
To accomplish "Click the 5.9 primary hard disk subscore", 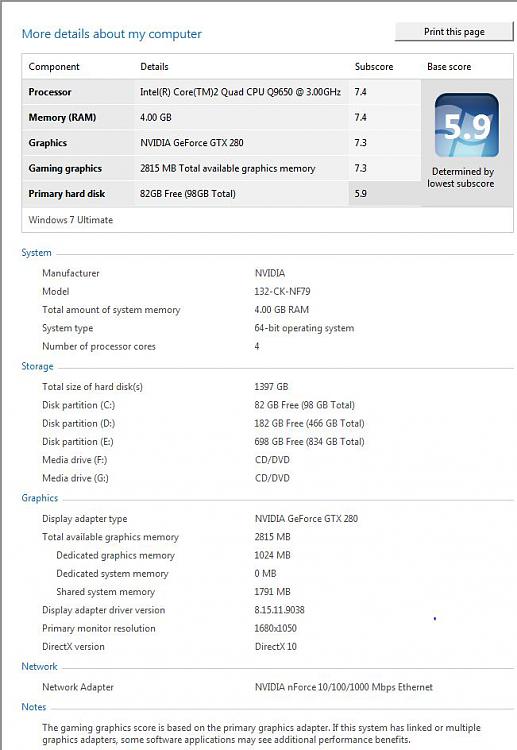I will click(x=361, y=194).
